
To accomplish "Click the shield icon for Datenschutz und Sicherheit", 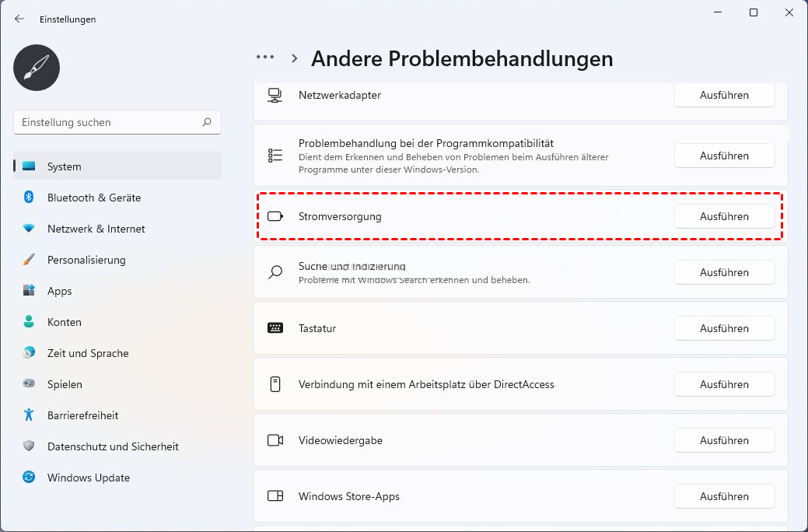I will pos(29,446).
